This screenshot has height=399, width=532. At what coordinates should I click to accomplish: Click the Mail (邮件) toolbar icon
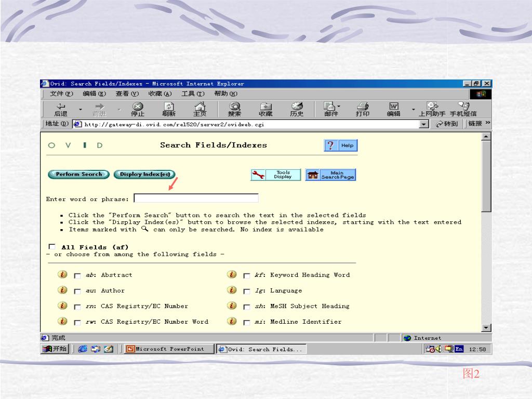(x=330, y=109)
